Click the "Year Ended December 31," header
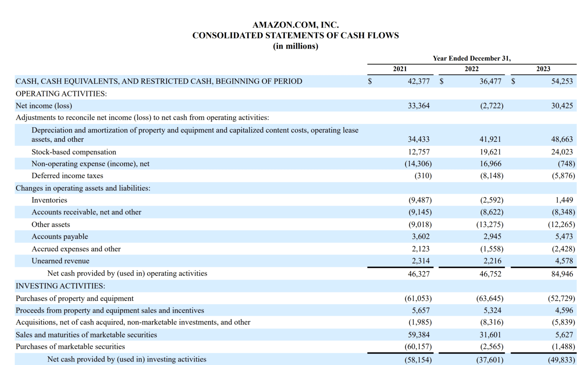Image resolution: width=588 pixels, height=365 pixels. pyautogui.click(x=472, y=58)
